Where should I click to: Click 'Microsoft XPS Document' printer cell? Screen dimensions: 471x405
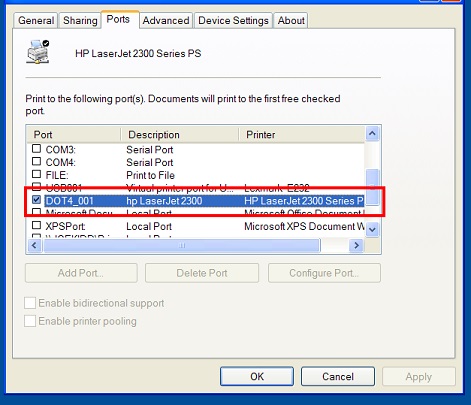[x=304, y=226]
